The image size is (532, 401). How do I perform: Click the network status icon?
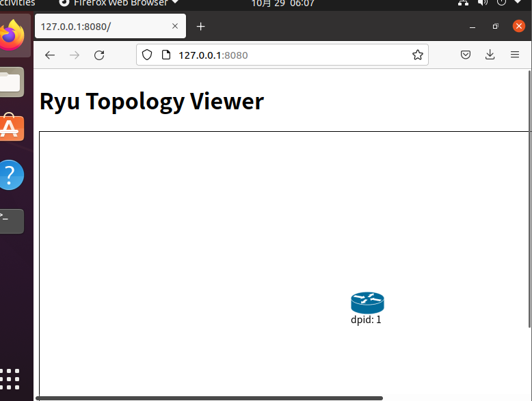[463, 3]
